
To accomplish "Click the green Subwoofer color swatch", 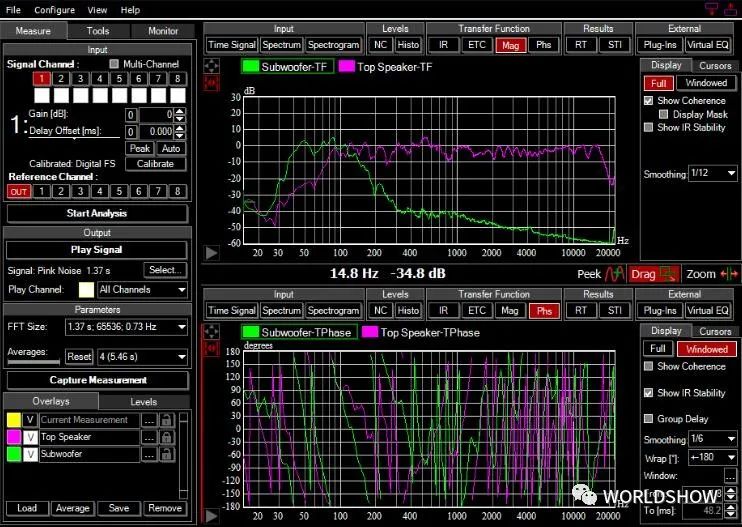I will point(14,454).
